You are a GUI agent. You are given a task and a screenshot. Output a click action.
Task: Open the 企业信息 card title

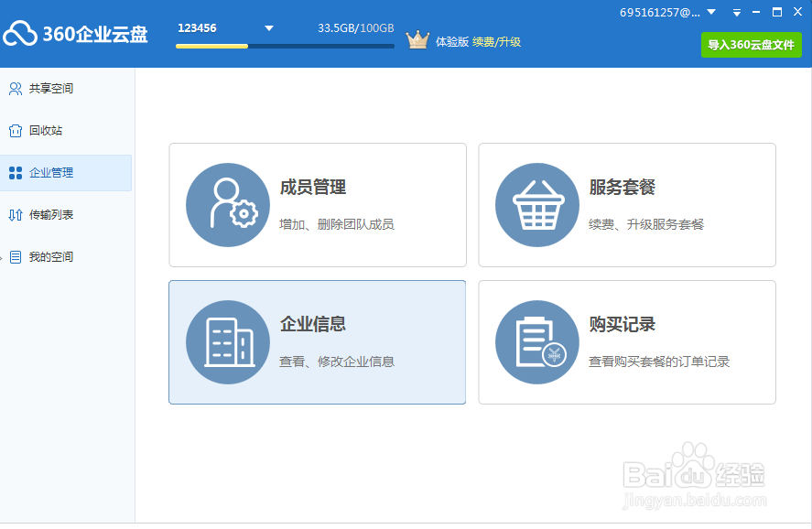click(x=313, y=324)
